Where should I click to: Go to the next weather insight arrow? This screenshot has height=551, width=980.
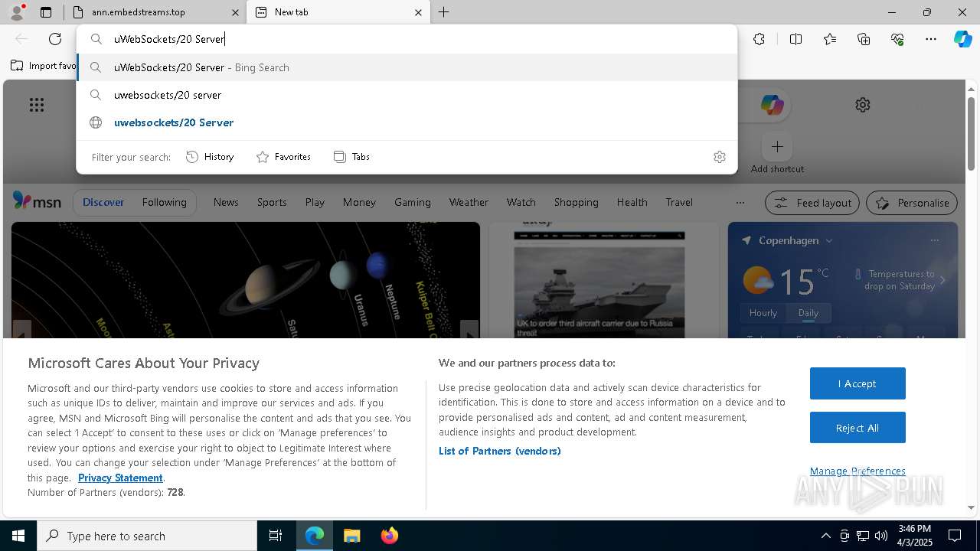(x=942, y=280)
